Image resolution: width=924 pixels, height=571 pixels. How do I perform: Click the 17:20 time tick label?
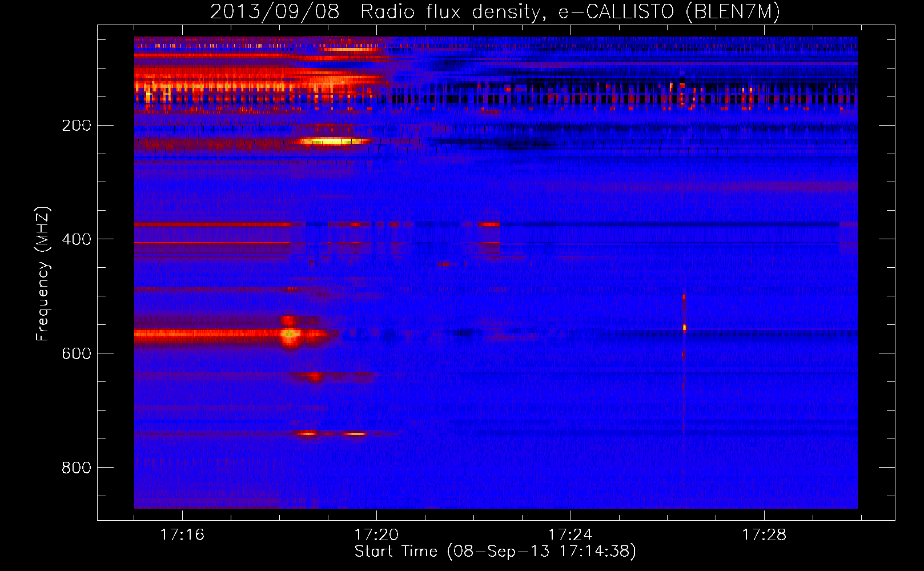376,535
